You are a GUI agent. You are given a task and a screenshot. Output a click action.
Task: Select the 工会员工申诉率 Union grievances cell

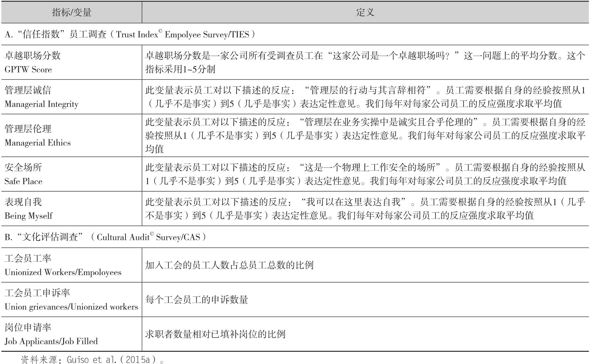[x=71, y=300]
